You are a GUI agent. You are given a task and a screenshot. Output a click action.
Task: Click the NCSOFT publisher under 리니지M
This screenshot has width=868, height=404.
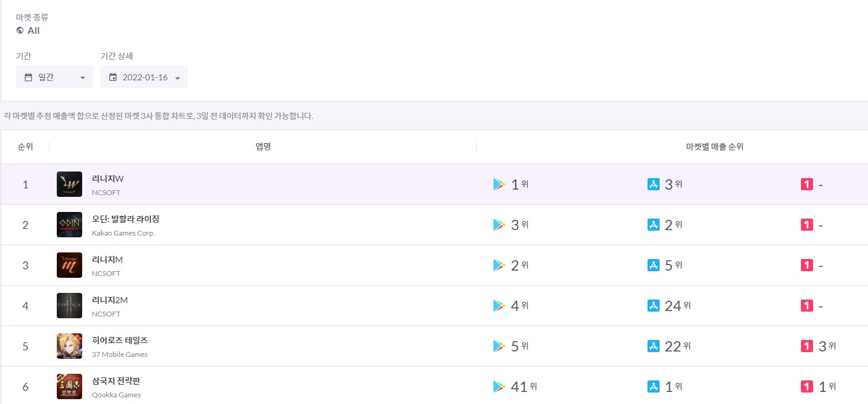(x=106, y=274)
